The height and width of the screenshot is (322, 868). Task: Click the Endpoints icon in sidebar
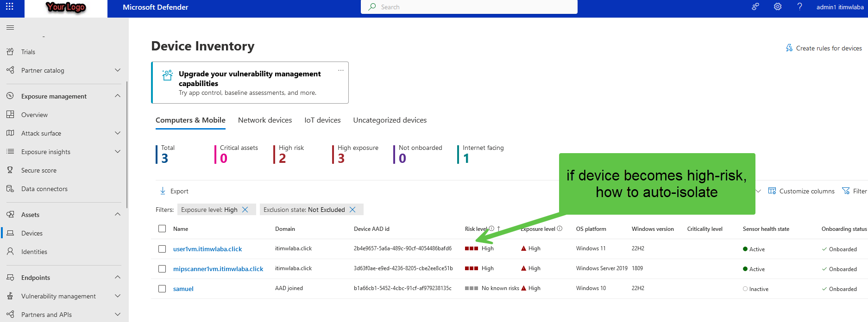10,278
